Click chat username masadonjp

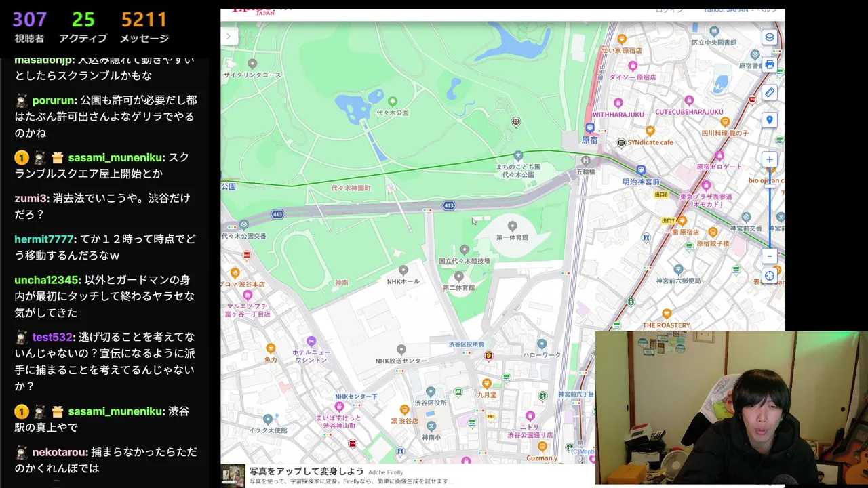point(45,59)
